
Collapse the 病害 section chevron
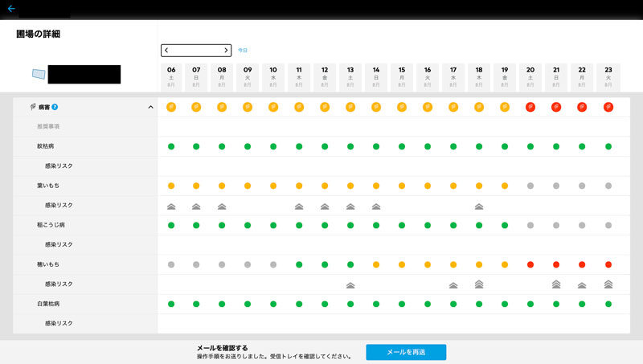[x=150, y=107]
